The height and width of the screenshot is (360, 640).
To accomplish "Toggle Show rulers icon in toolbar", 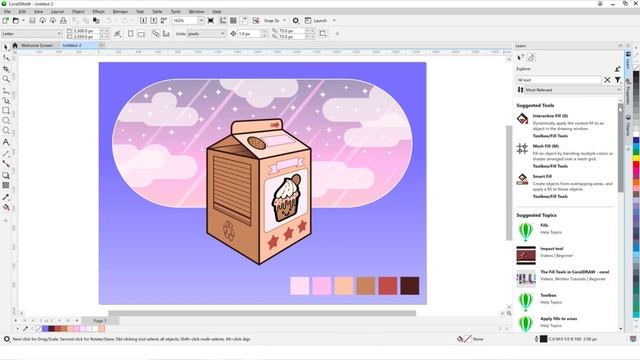I will tap(223, 20).
